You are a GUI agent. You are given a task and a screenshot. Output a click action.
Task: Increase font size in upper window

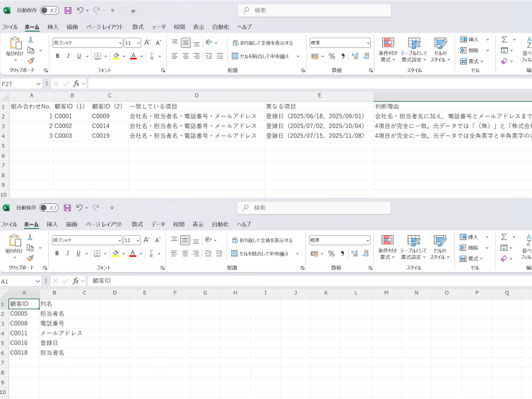point(147,42)
